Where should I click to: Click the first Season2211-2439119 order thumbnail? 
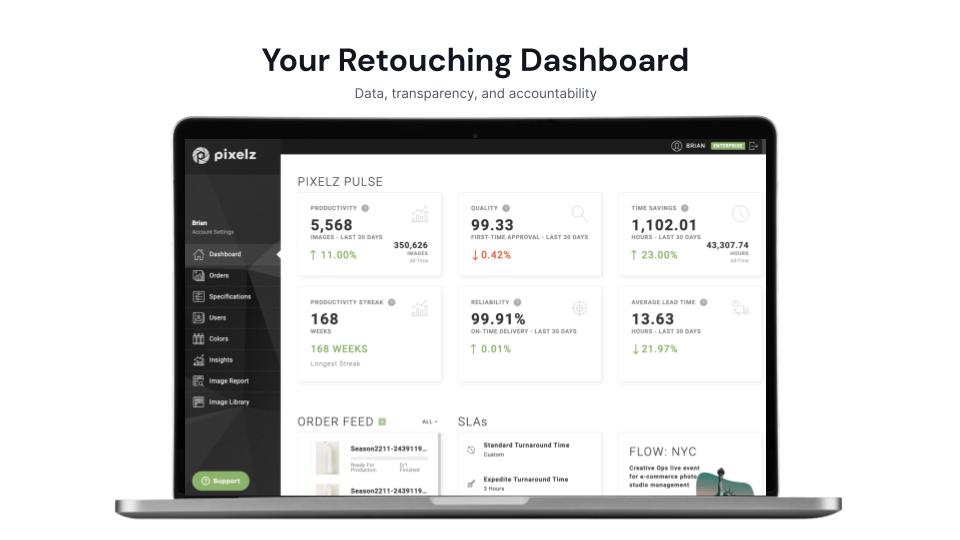pyautogui.click(x=327, y=458)
